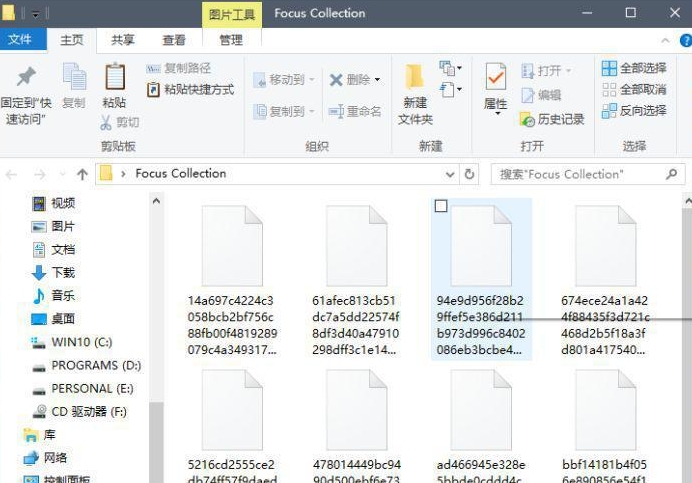
Task: Click Focus Collection in the address bar
Action: [181, 174]
